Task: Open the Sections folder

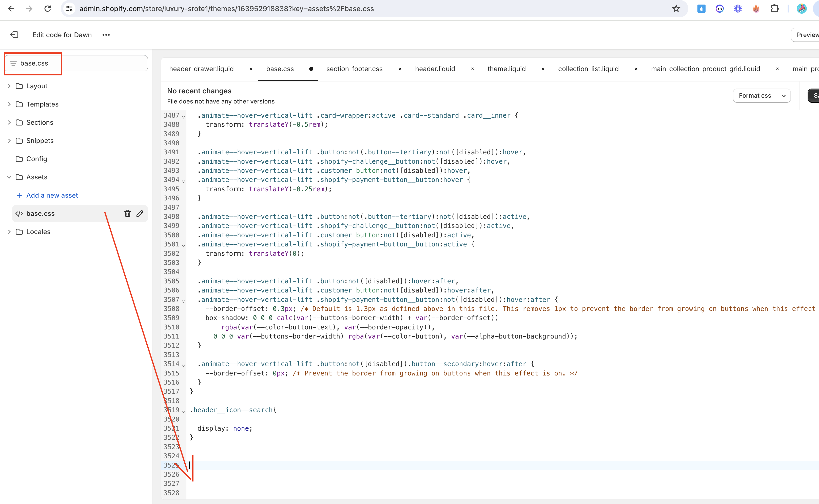Action: point(39,122)
